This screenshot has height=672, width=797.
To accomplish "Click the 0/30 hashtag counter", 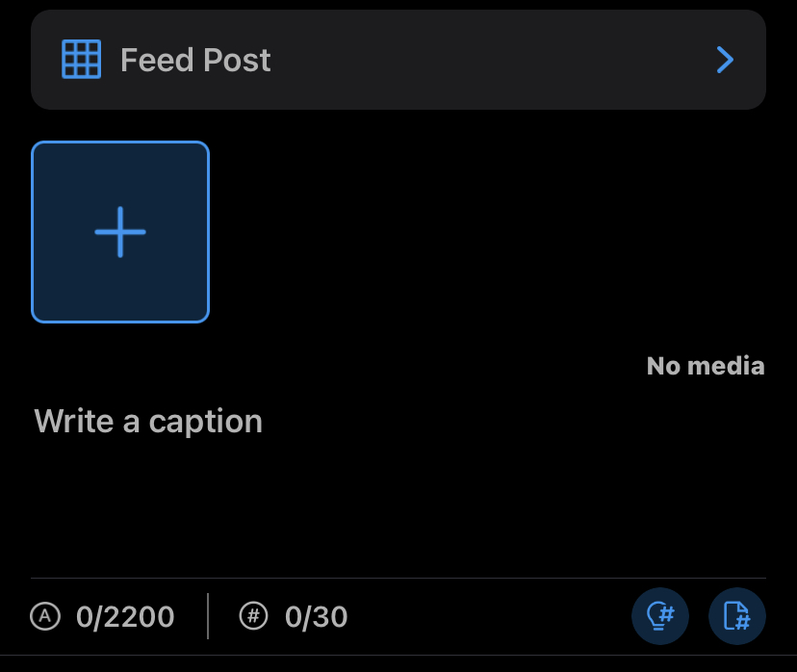I will click(x=316, y=616).
